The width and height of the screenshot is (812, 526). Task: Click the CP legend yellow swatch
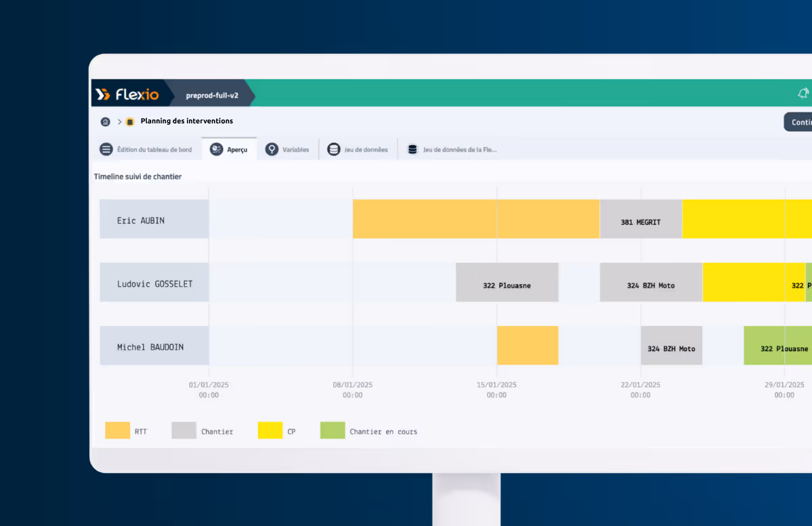[x=270, y=430]
